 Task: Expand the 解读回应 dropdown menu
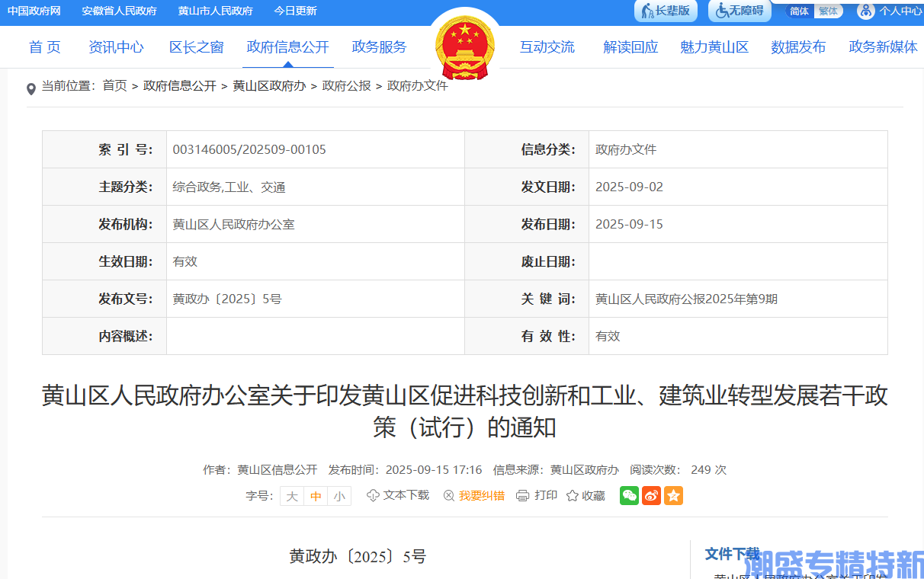point(630,46)
